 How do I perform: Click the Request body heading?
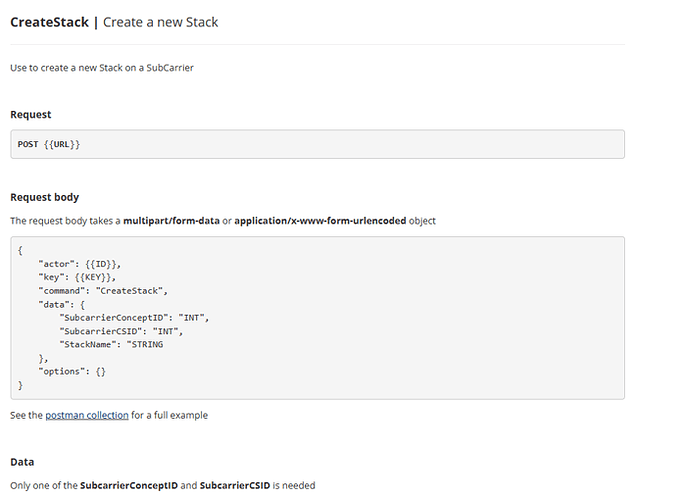click(44, 197)
